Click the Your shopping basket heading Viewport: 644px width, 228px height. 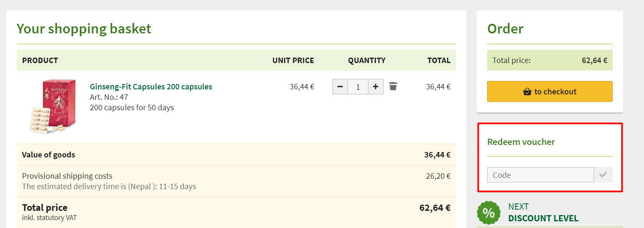84,29
